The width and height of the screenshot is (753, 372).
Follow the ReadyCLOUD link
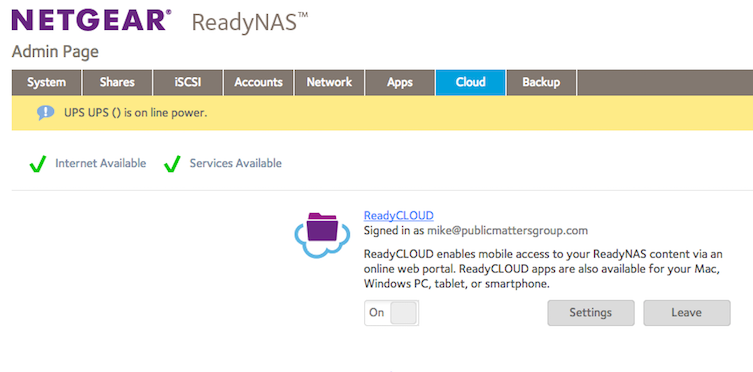(x=399, y=216)
